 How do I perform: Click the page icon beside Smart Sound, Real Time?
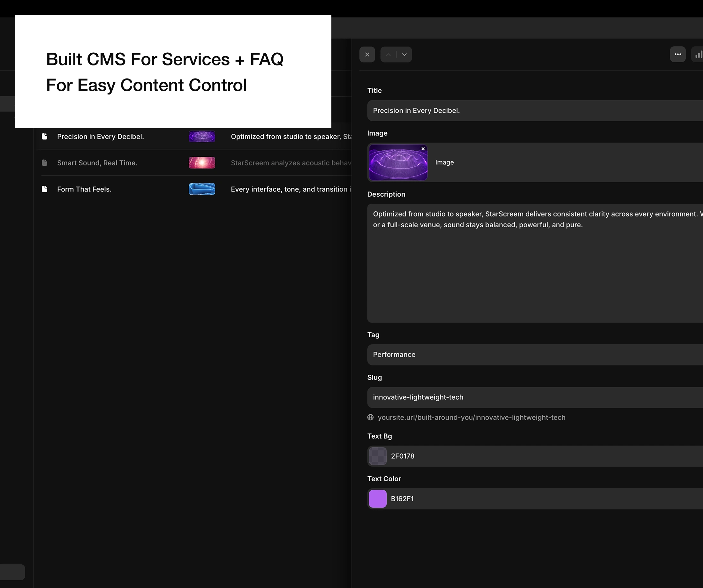coord(44,163)
